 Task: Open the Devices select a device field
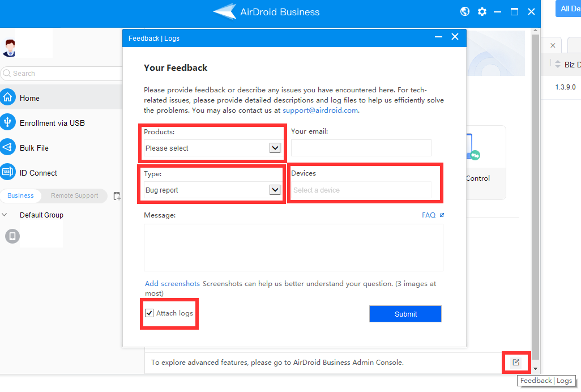tap(361, 190)
